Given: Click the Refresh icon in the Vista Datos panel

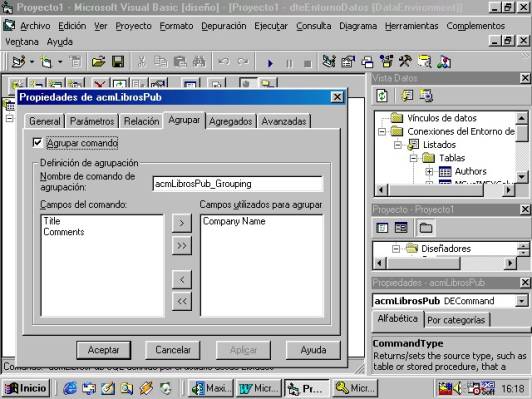Looking at the screenshot, I should (x=382, y=96).
